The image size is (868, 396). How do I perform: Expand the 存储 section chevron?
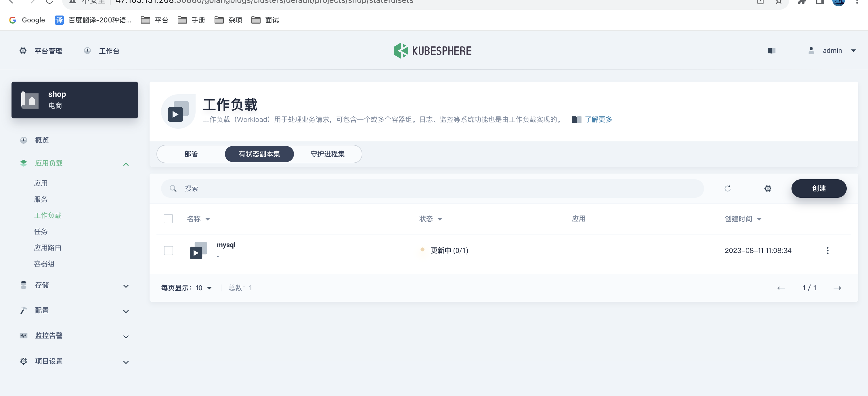pos(126,286)
